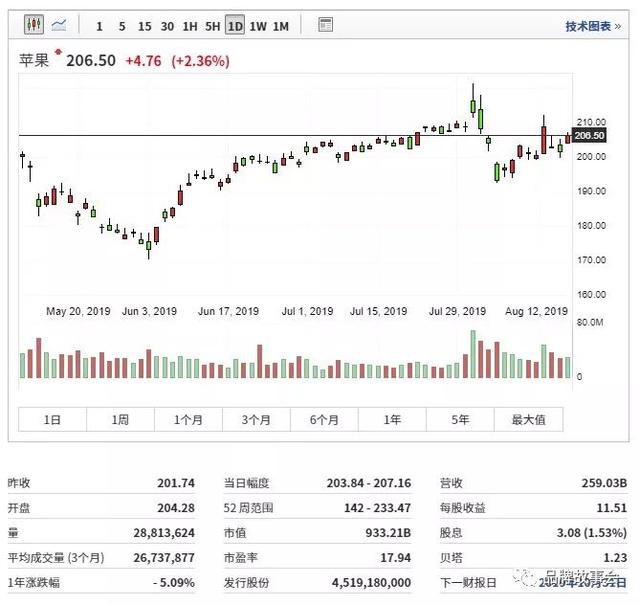
Task: Switch the range to 3个月
Action: click(x=256, y=419)
